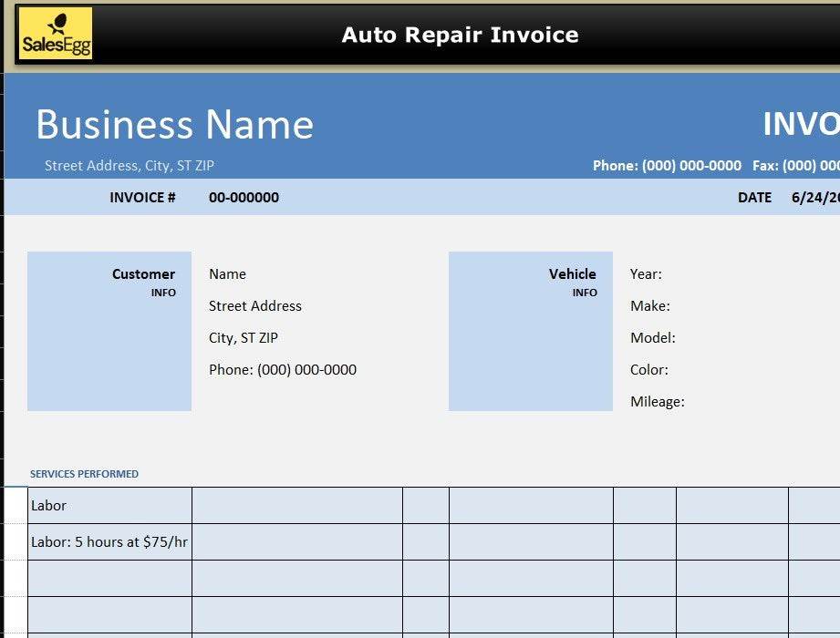Viewport: 840px width, 638px height.
Task: Select the Business Name heading field
Action: click(174, 125)
